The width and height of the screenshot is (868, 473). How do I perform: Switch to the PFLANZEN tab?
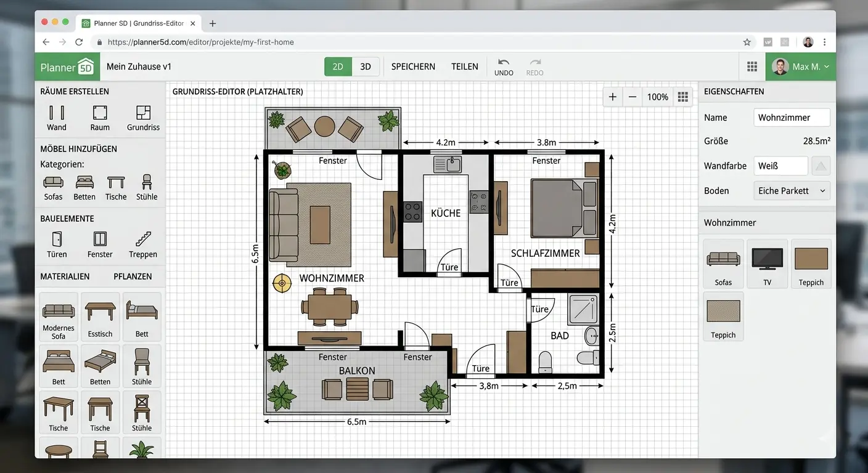133,277
